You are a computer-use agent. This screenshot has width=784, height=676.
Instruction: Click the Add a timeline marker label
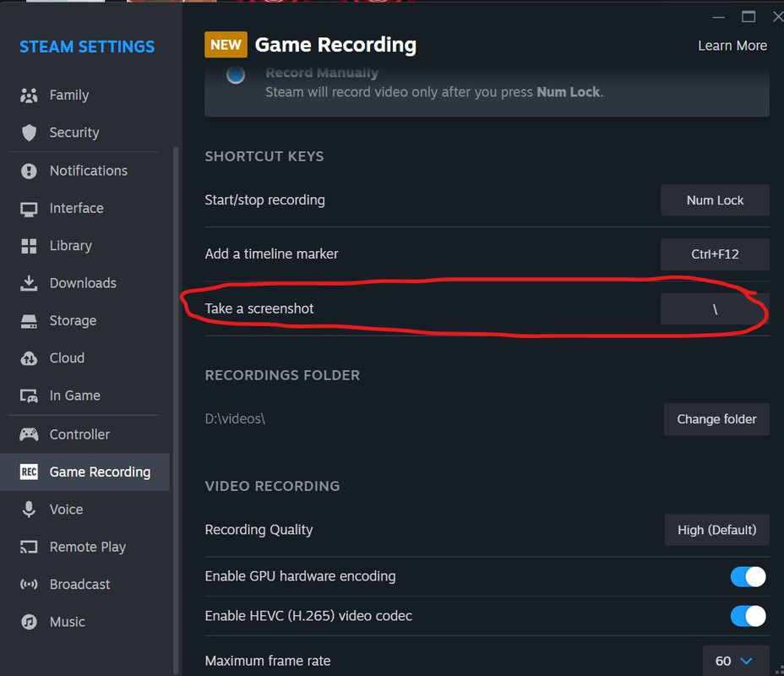pos(271,254)
